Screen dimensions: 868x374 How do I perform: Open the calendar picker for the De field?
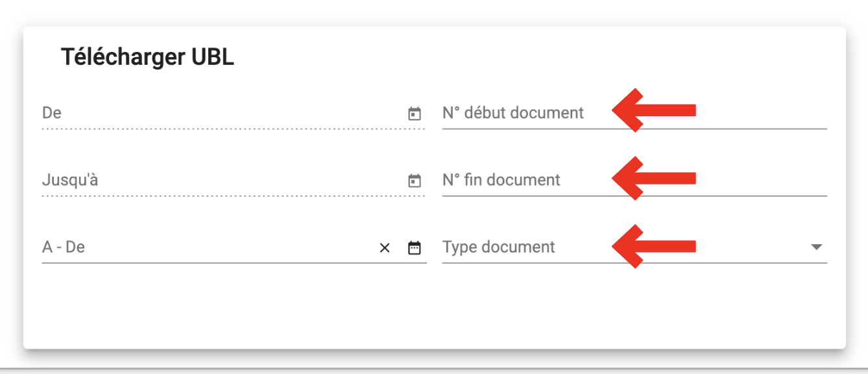[415, 114]
